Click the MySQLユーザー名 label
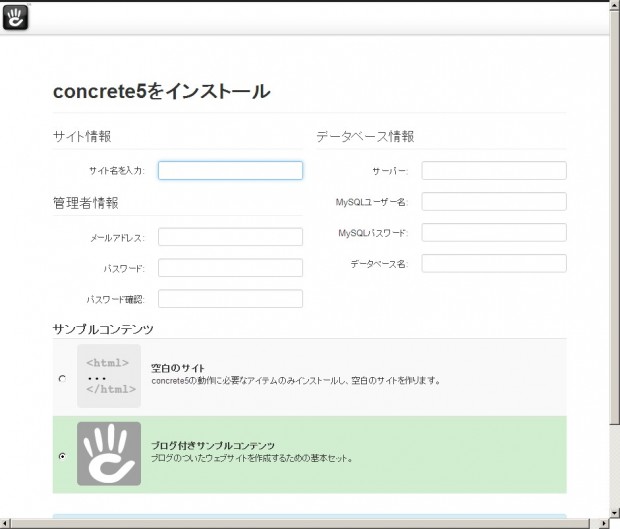Screen dimensions: 620x529 (x=372, y=202)
